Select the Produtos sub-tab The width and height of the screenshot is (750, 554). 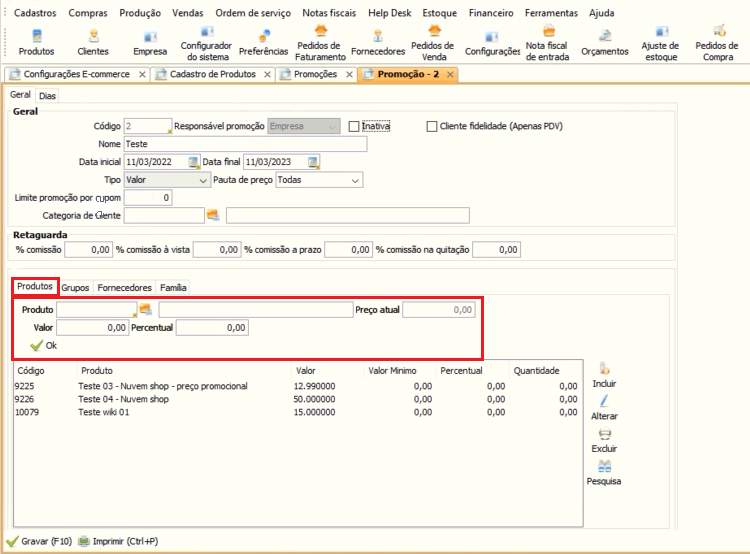coord(35,286)
